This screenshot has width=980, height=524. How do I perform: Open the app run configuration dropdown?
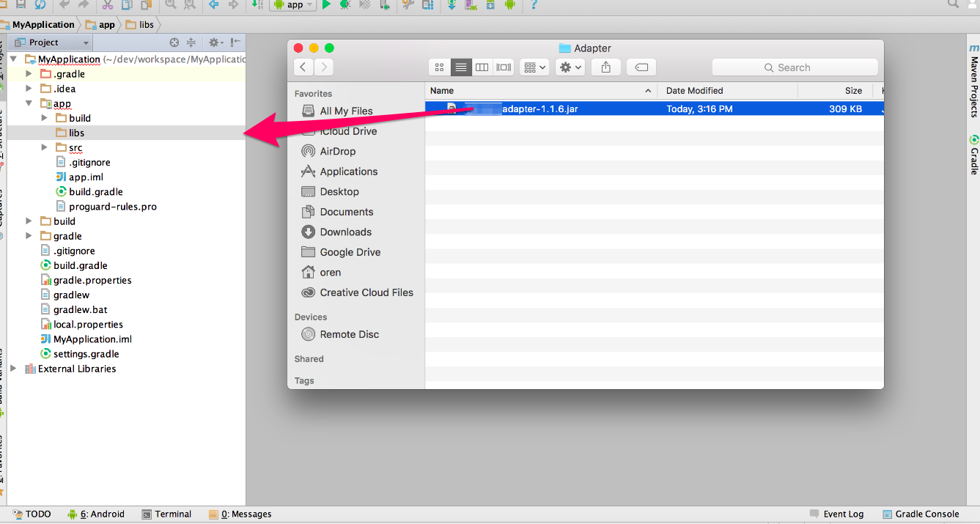(293, 4)
